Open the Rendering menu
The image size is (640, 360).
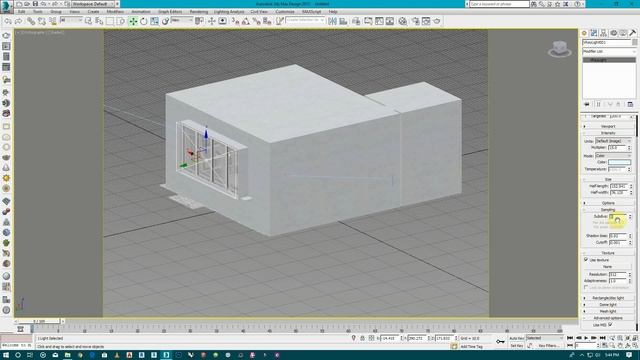199,12
